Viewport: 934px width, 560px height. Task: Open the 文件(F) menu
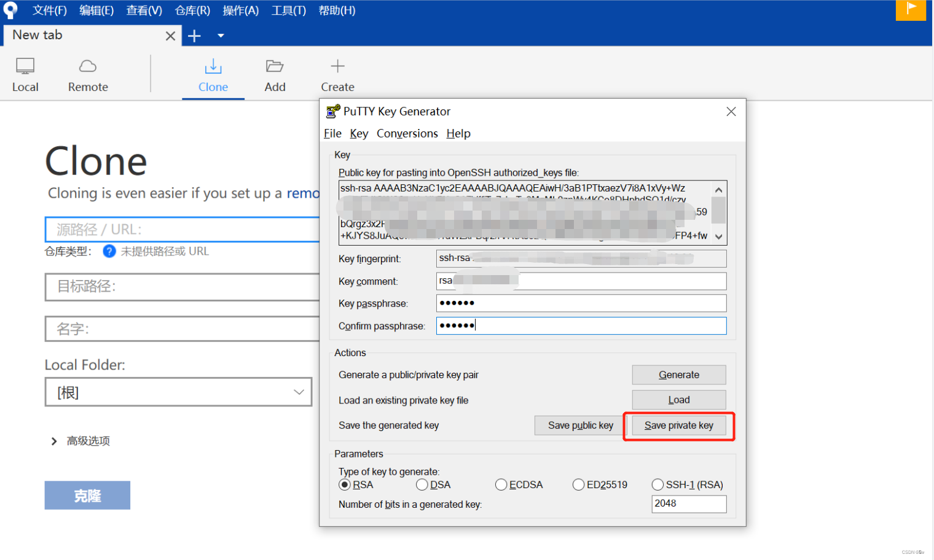[50, 10]
